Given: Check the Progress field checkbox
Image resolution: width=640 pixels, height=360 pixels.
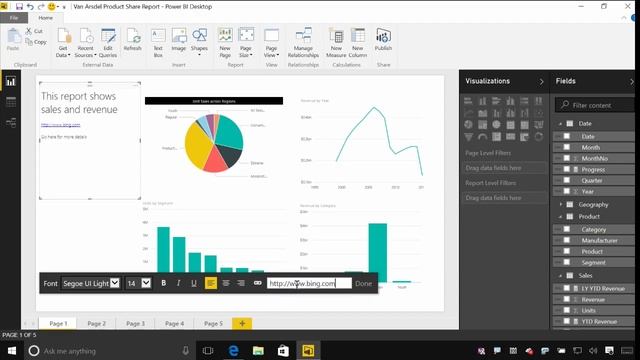Looking at the screenshot, I should pyautogui.click(x=567, y=169).
